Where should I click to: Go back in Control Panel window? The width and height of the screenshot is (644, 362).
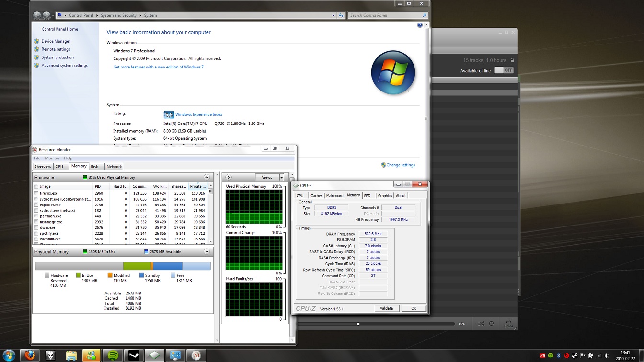37,15
